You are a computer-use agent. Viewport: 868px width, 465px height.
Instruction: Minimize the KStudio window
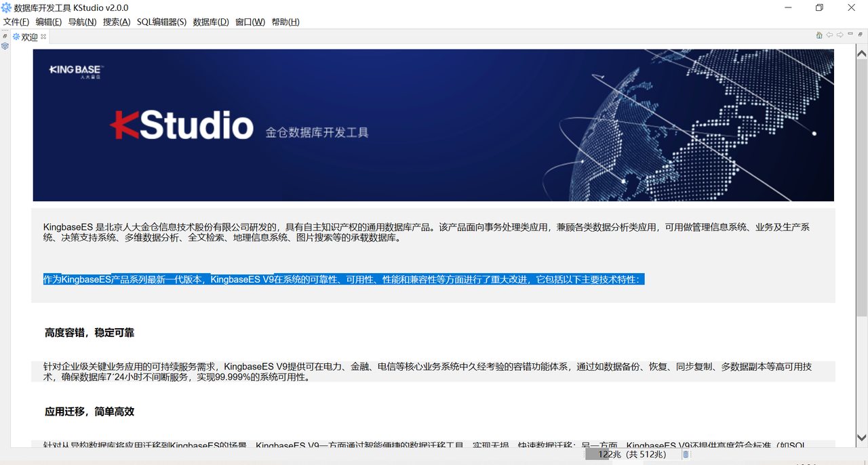(x=787, y=7)
